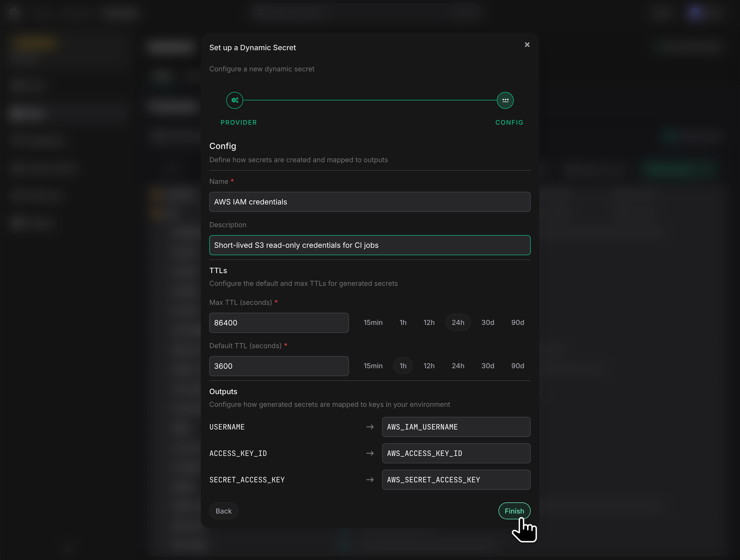The width and height of the screenshot is (740, 560).
Task: Select the 24h Max TTL preset
Action: tap(458, 322)
